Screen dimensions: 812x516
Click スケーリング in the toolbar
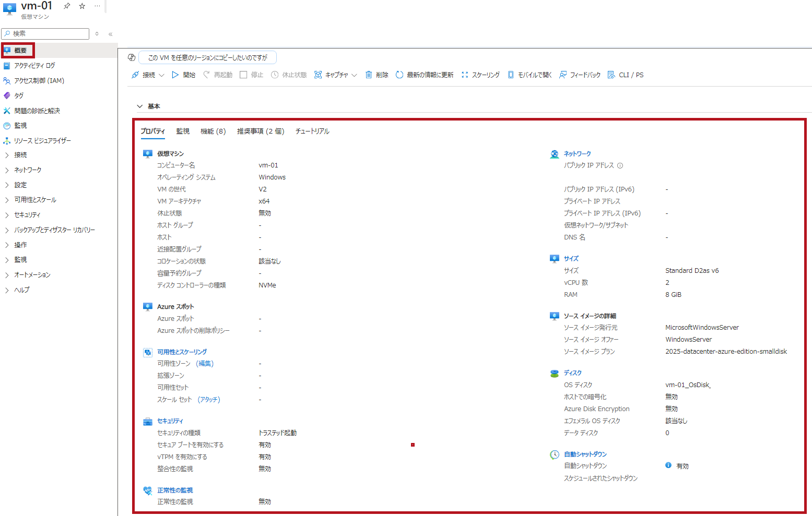pyautogui.click(x=480, y=75)
